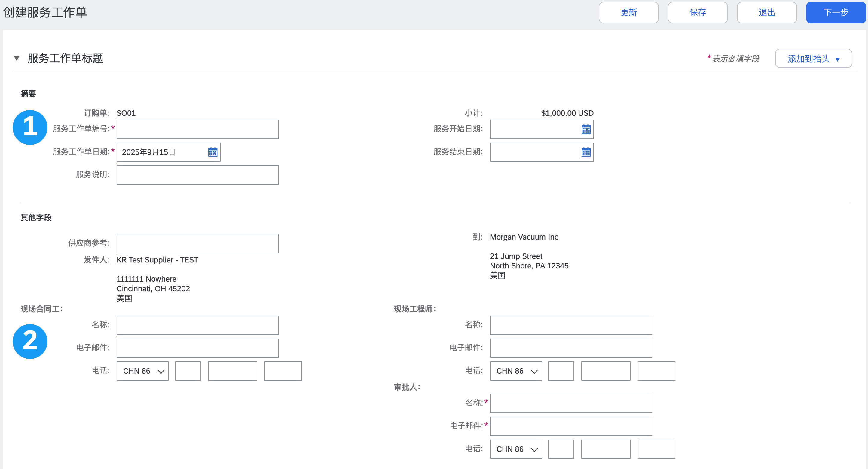Open calendar for 服务工作单日期 field
This screenshot has width=868, height=469.
pos(212,152)
